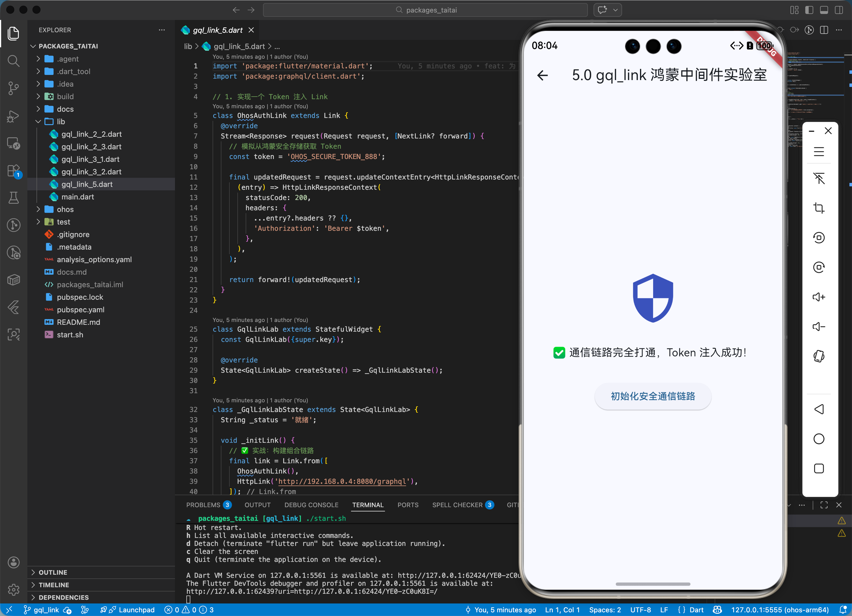Tap 初始化安全通信链路 button
Image resolution: width=852 pixels, height=616 pixels.
pyautogui.click(x=653, y=396)
